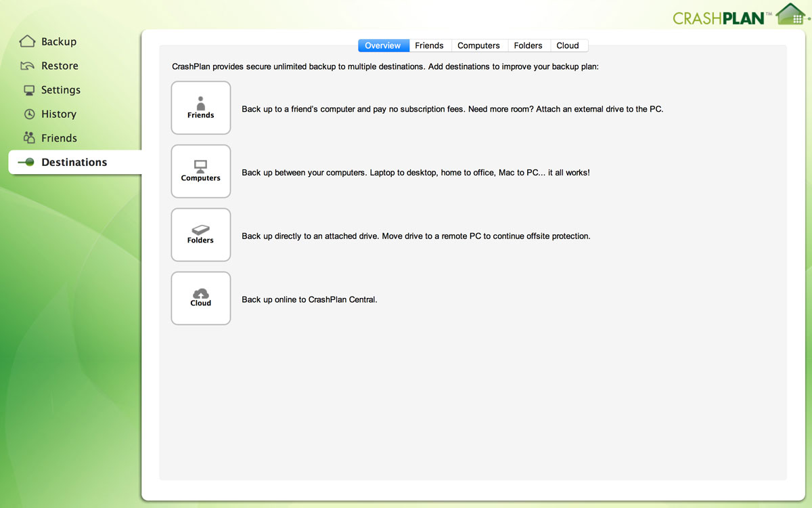This screenshot has height=508, width=812.
Task: Click the 'Back up between your computers' description
Action: (x=415, y=173)
